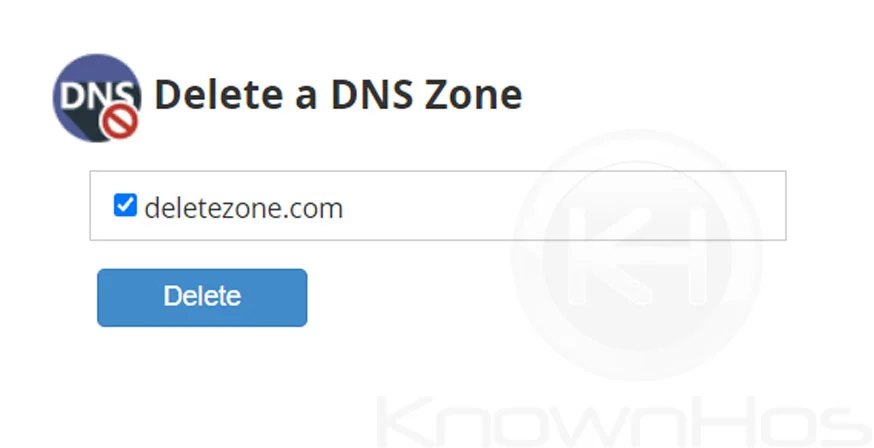874x448 pixels.
Task: Click the word Zone in the page heading
Action: tap(473, 94)
